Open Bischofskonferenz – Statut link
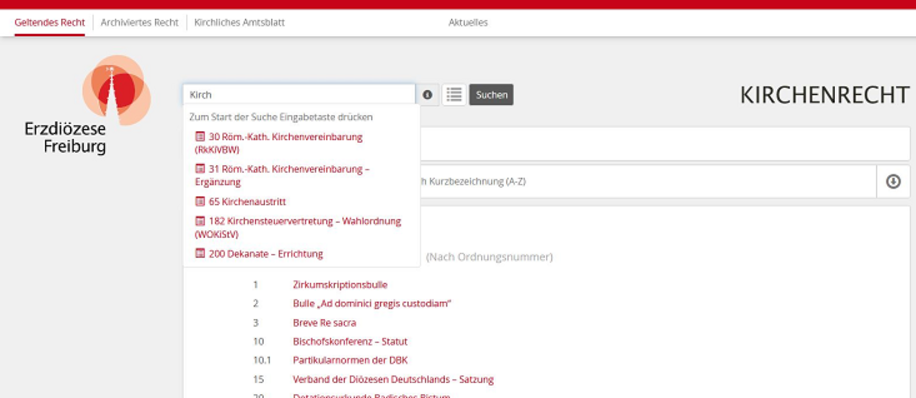This screenshot has width=916, height=398. click(x=350, y=341)
